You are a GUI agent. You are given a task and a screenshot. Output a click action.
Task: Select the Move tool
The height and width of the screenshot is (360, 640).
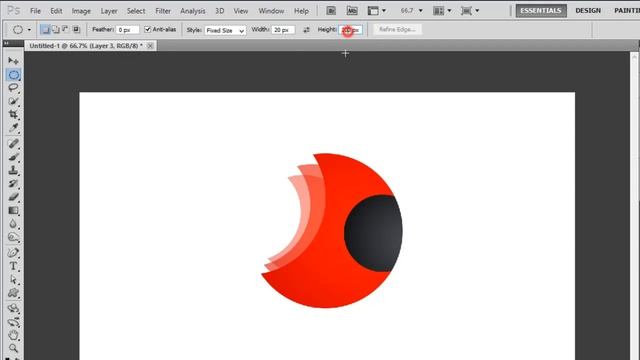(x=13, y=61)
